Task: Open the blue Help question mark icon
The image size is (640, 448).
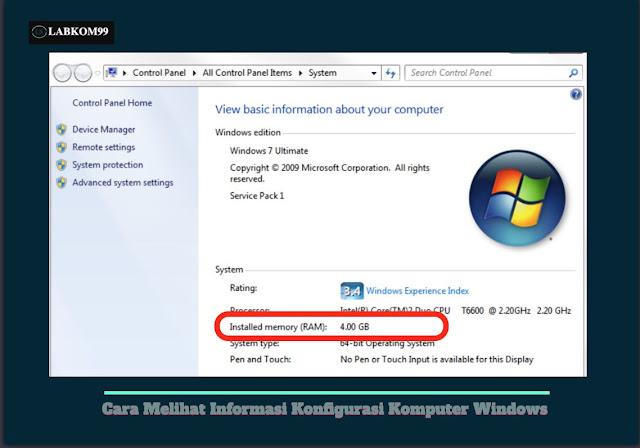Action: tap(576, 95)
